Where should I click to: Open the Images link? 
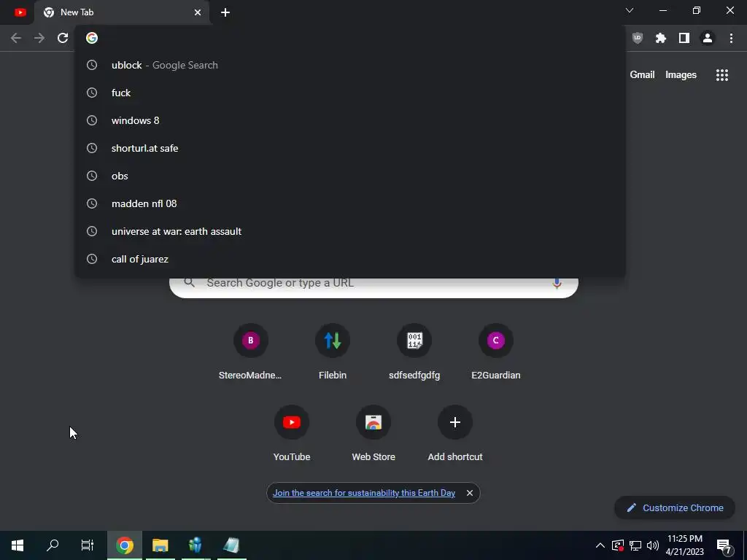681,75
